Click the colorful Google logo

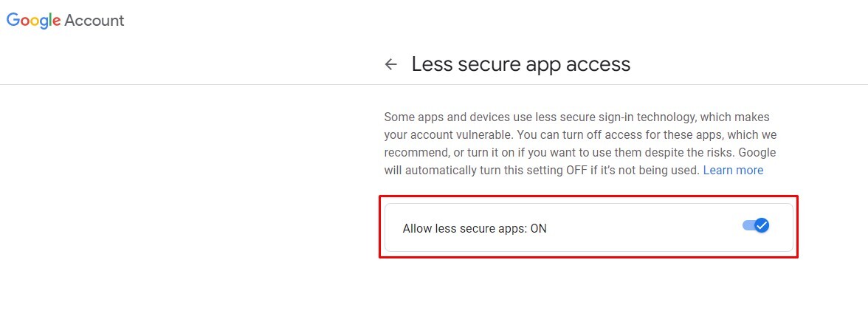33,21
